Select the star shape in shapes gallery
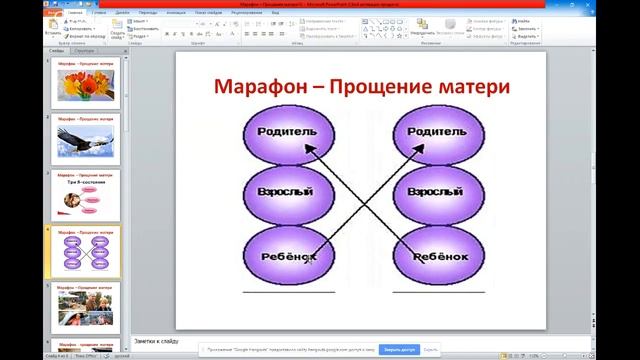The height and width of the screenshot is (360, 640). point(400,36)
